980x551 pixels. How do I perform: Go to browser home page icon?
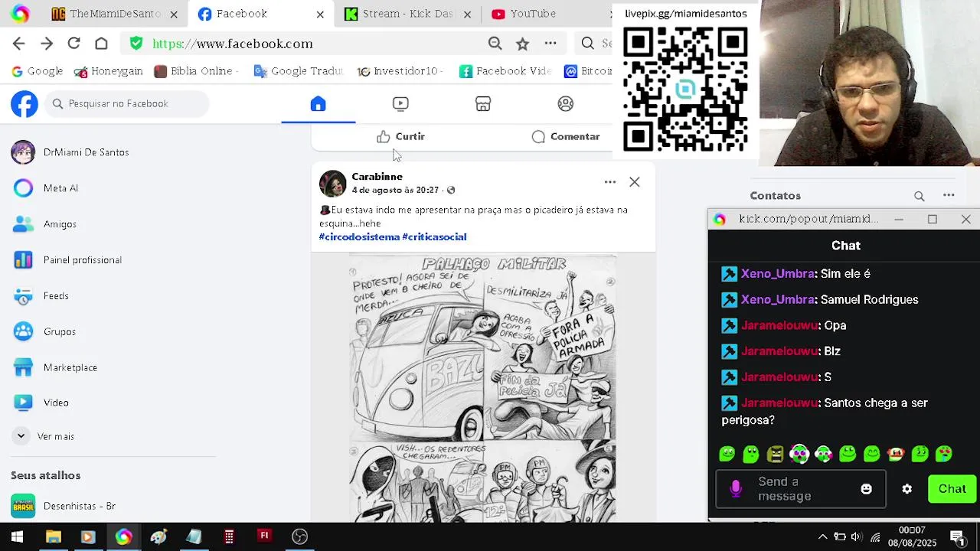101,44
